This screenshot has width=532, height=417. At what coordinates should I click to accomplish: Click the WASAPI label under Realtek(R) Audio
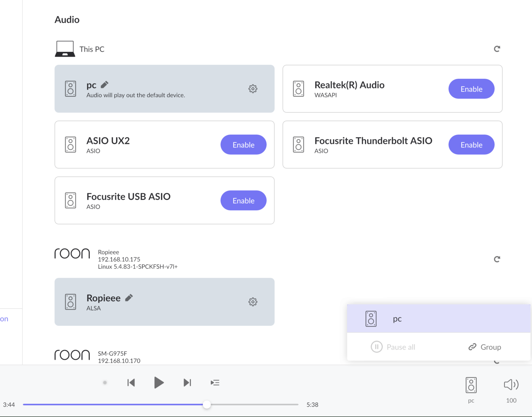pos(326,95)
